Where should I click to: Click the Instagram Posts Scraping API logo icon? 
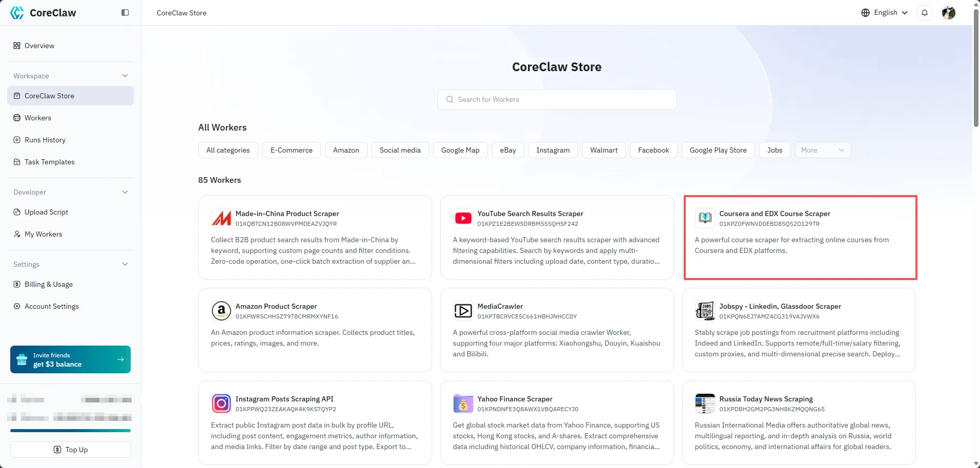pos(221,403)
